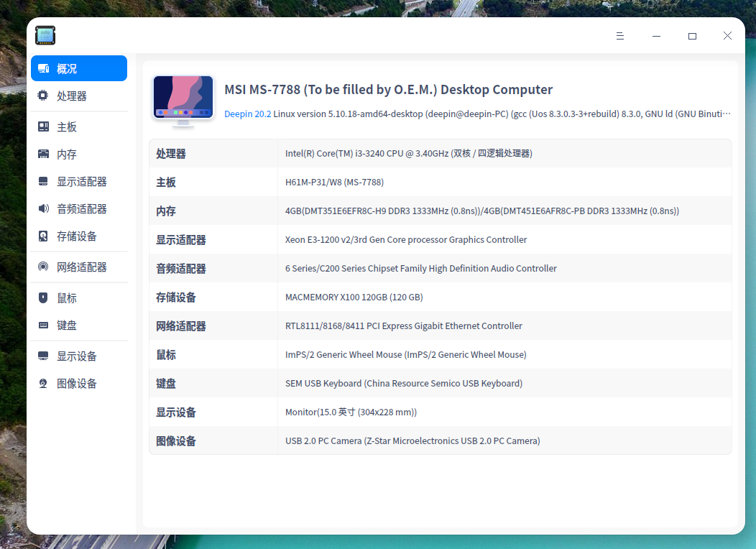This screenshot has width=756, height=549.
Task: Click the ImPS/2 Generic Wheel Mouse value
Action: [x=405, y=354]
